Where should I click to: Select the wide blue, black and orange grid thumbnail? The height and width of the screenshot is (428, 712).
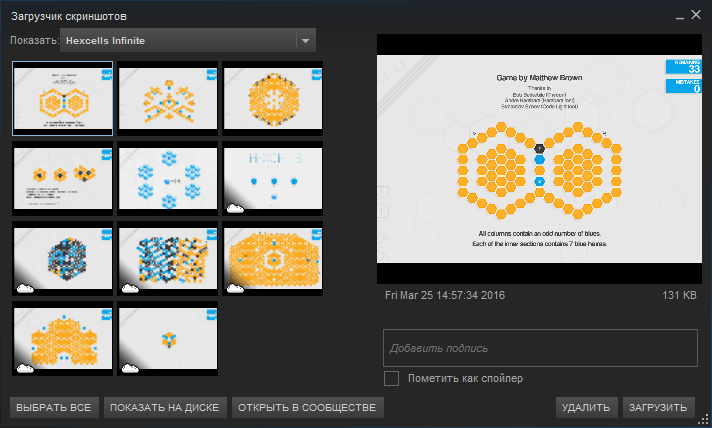[168, 258]
